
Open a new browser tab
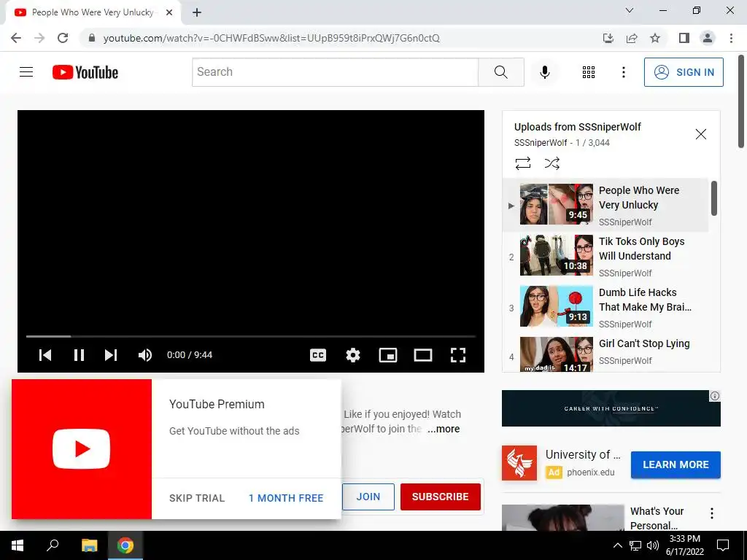(x=197, y=12)
